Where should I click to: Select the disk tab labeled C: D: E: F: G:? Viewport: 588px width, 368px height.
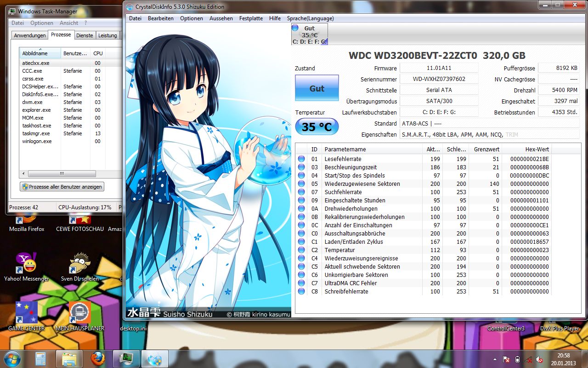(310, 35)
